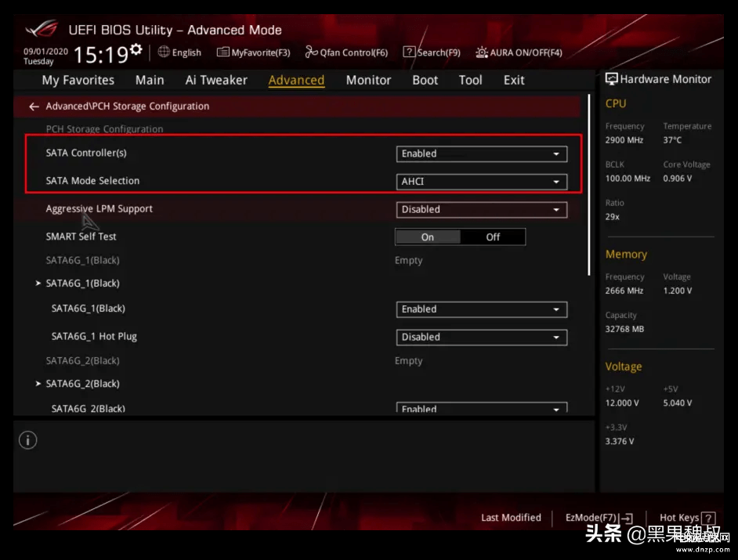Click the Hot Keys question-mark icon
The height and width of the screenshot is (560, 738).
(x=708, y=518)
